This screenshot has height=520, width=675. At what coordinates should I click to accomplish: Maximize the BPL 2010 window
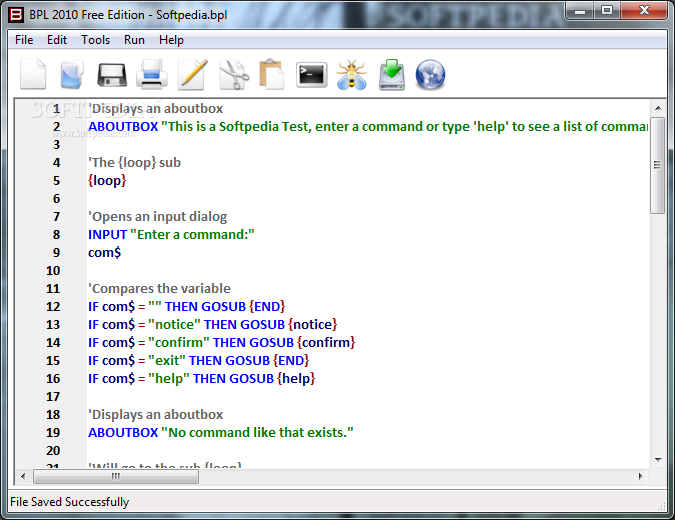coord(607,10)
